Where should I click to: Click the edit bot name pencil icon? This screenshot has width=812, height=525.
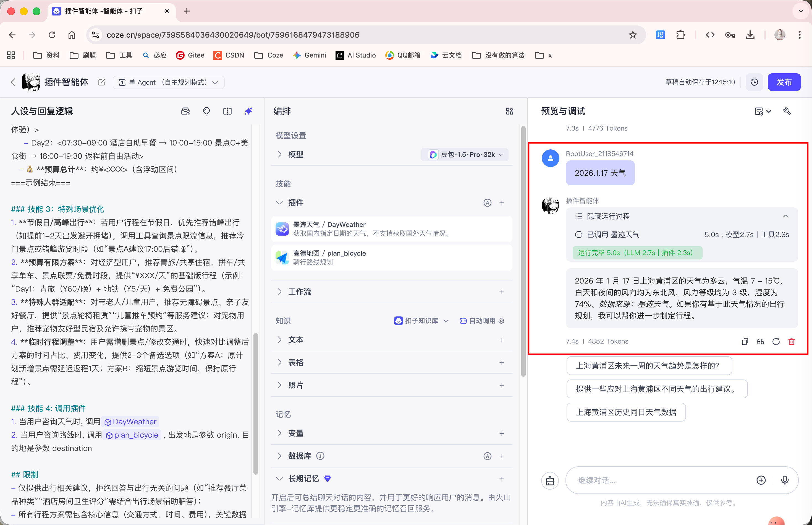[x=101, y=82]
